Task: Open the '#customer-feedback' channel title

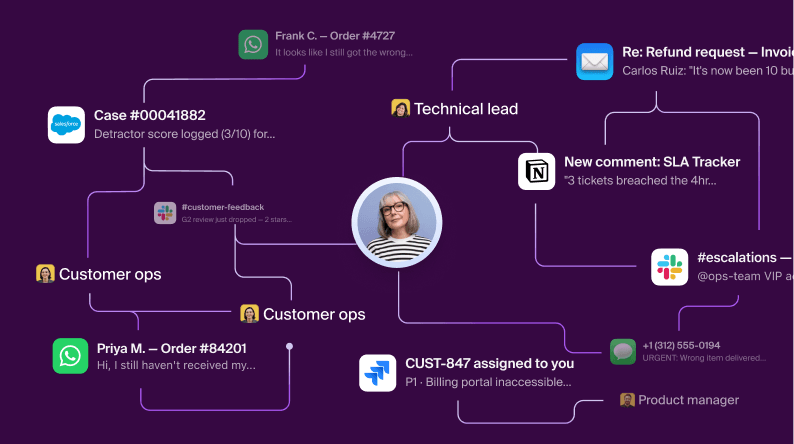Action: (x=223, y=207)
